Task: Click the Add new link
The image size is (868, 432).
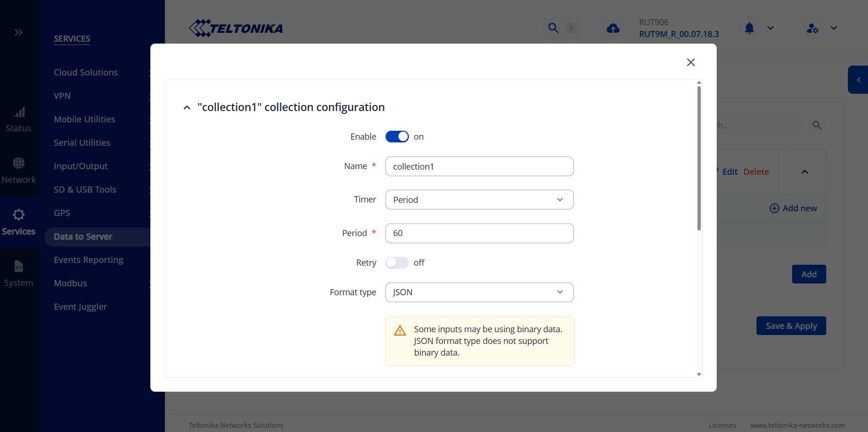Action: coord(794,208)
